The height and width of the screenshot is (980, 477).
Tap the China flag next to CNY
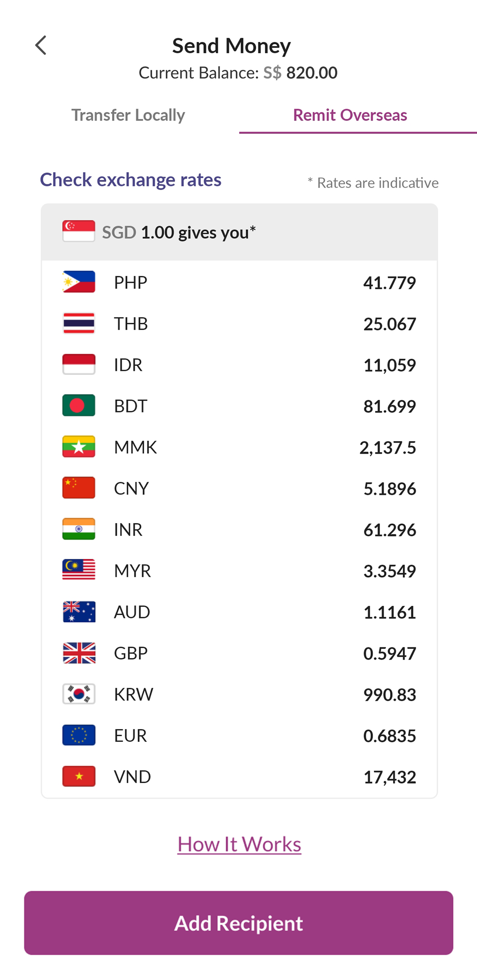pos(79,487)
